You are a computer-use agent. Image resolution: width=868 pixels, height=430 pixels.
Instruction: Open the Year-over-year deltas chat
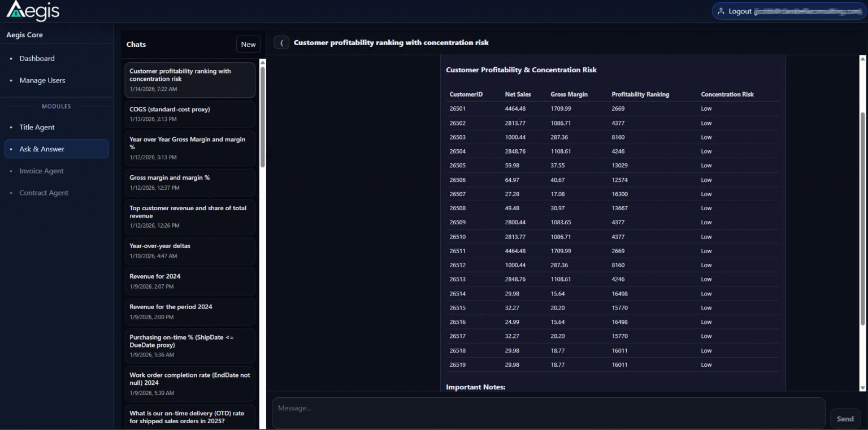[x=190, y=250]
